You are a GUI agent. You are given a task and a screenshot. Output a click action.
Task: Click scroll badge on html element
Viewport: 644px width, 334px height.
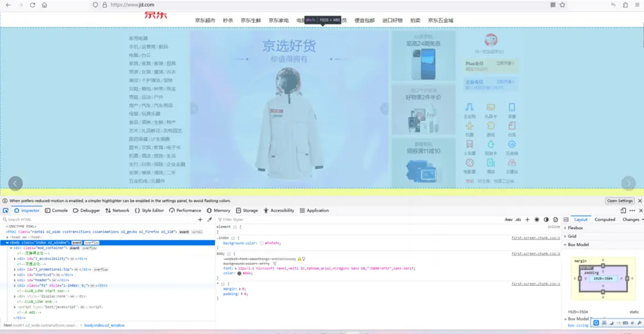197,232
